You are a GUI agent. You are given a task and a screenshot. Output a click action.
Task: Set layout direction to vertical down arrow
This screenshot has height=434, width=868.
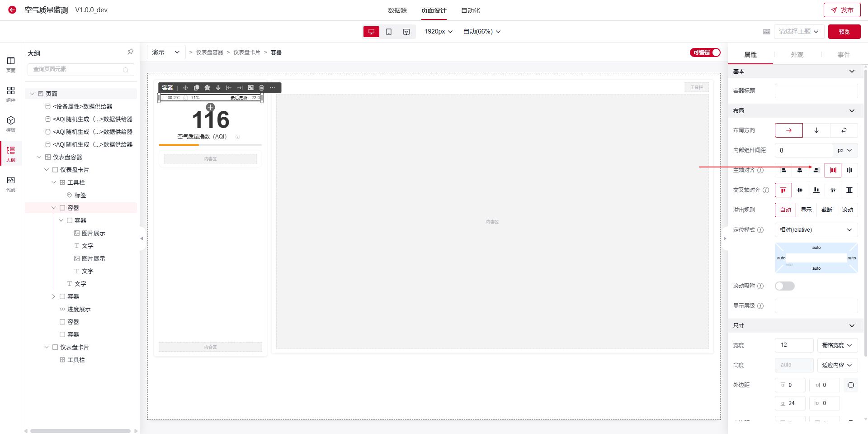[816, 130]
